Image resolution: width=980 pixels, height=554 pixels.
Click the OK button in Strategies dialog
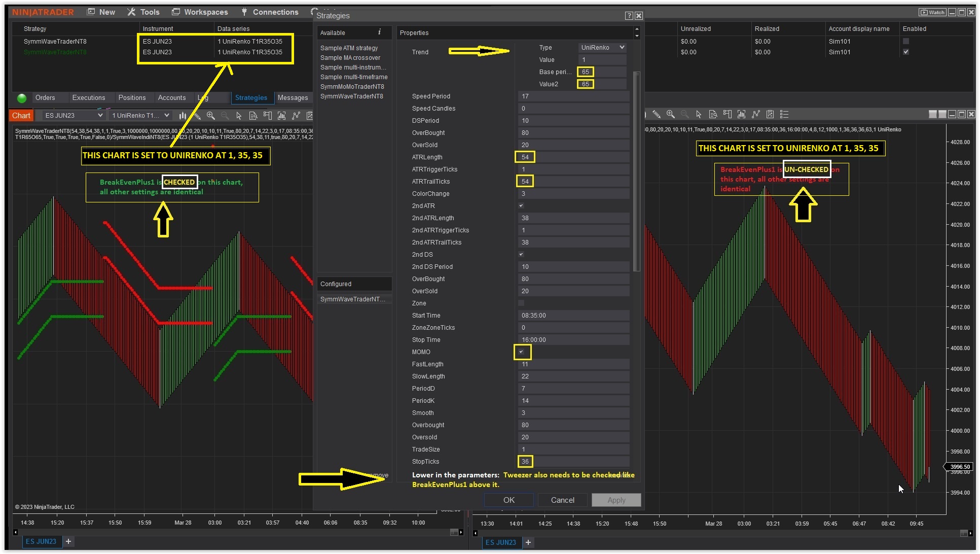tap(509, 500)
